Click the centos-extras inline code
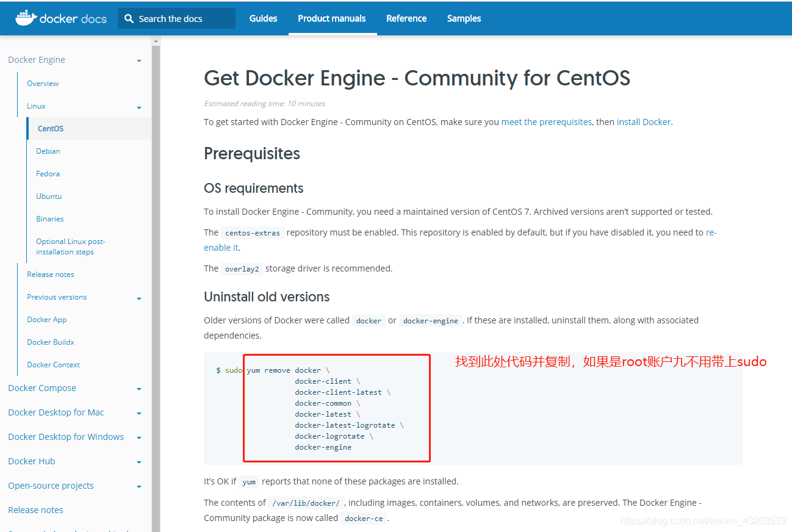Screen dimensions: 792x532 coord(252,233)
